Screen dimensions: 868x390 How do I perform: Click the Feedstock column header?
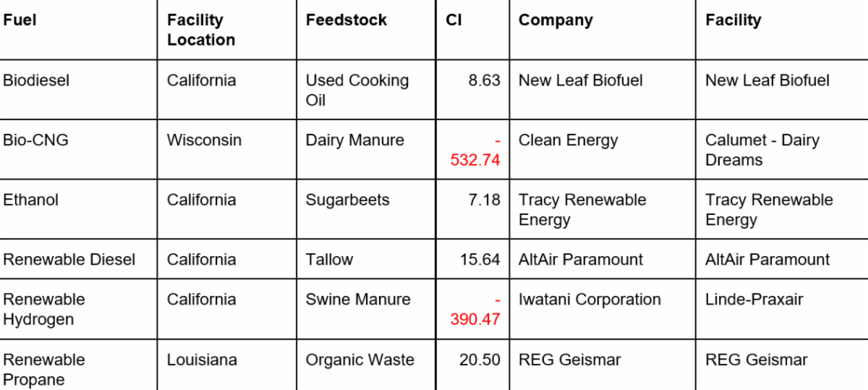tap(346, 20)
